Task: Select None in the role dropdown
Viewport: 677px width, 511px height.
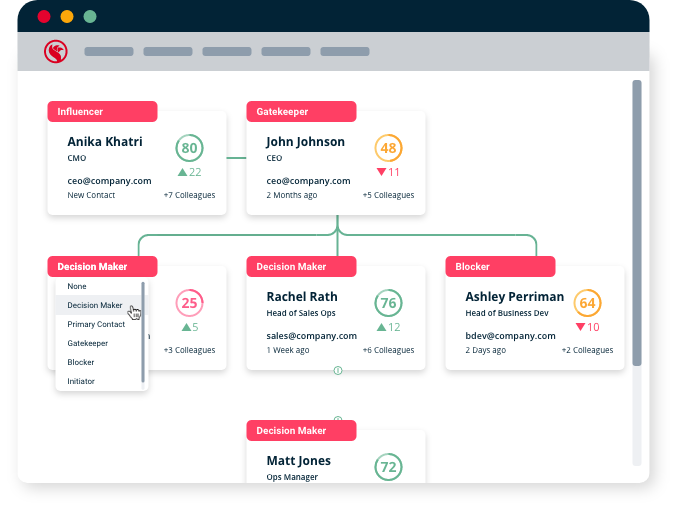Action: pos(98,286)
